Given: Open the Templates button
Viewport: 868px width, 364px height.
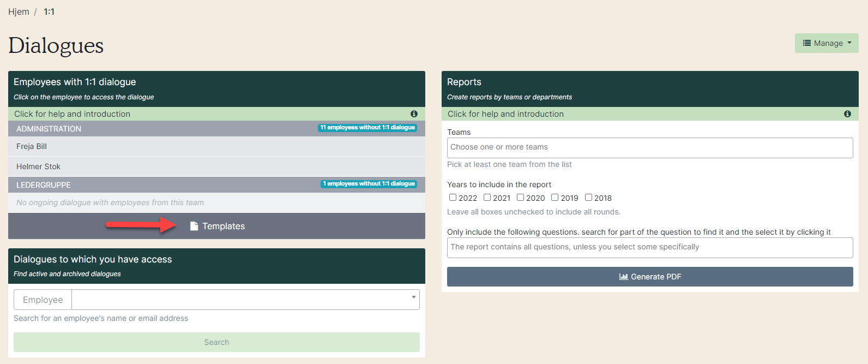Looking at the screenshot, I should pos(216,226).
